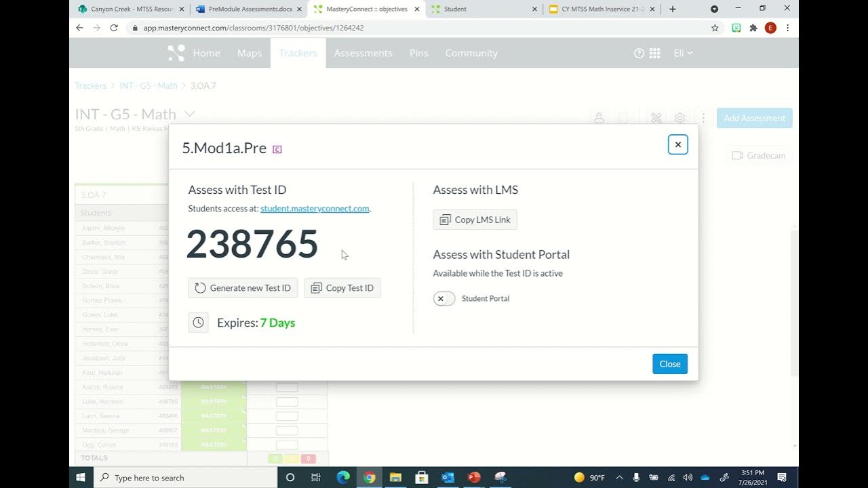Click the Gradecam button
This screenshot has width=868, height=488.
point(759,156)
